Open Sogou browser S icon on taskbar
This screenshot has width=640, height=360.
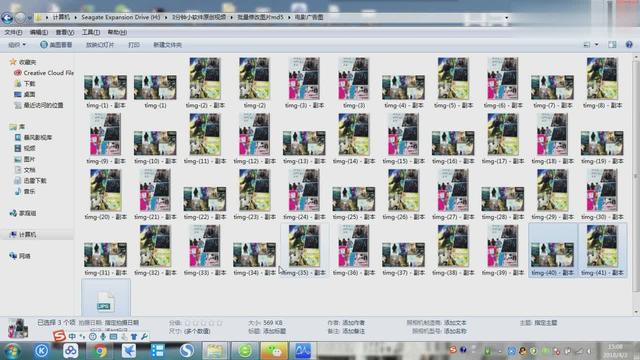tap(187, 351)
